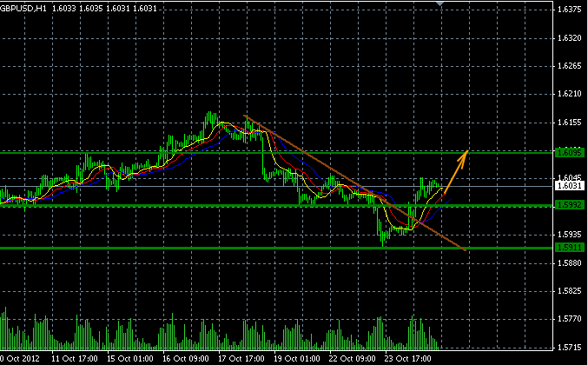Click the 16 Oct 09:00 time label
This screenshot has height=365, width=588.
tap(186, 359)
